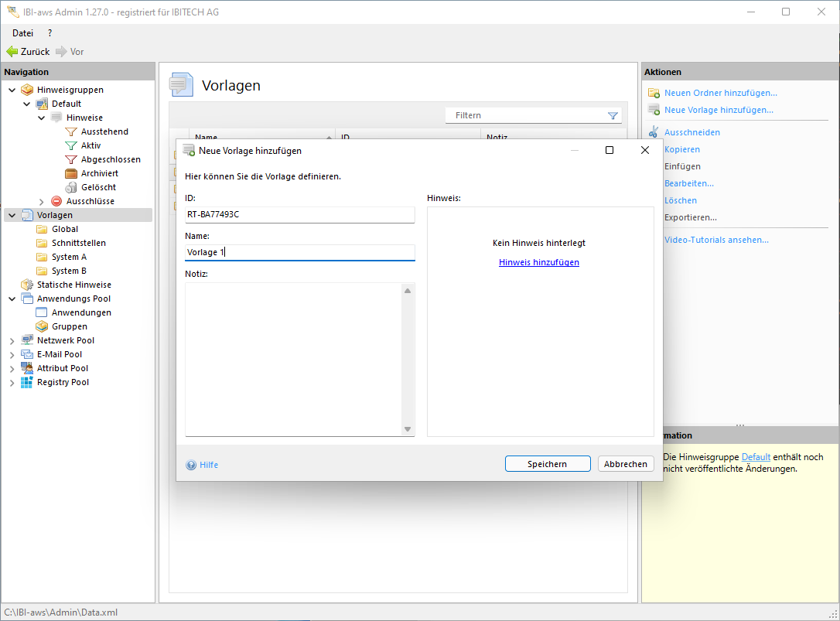Expand the Ausschlüsse tree node

pos(42,201)
